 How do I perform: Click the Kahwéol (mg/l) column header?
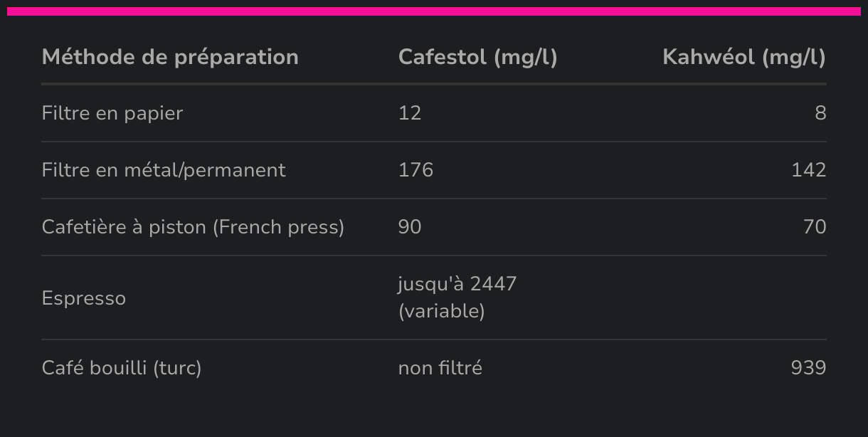[x=744, y=57]
